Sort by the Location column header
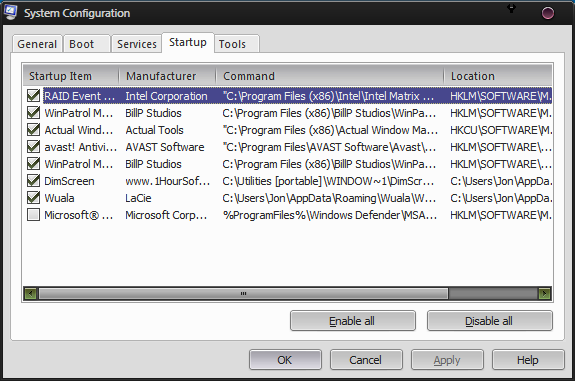Screen dimensions: 575x381 point(498,76)
